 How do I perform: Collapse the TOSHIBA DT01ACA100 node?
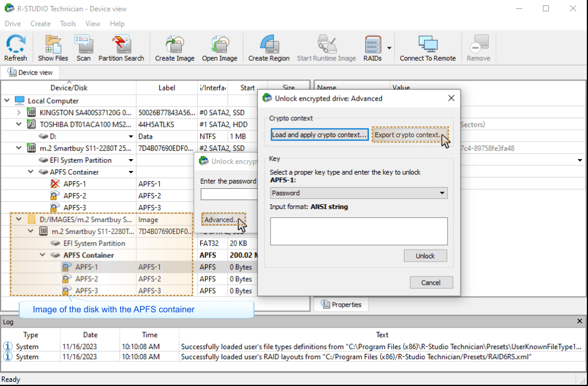coord(18,124)
